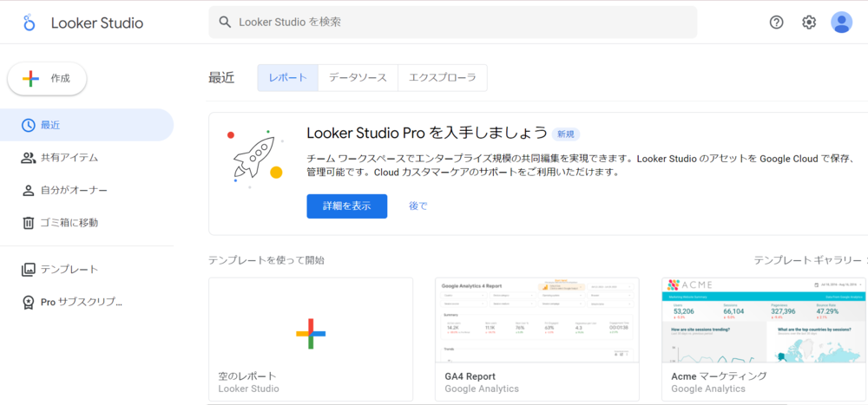The height and width of the screenshot is (405, 868).
Task: Click the search magnifier icon
Action: point(224,23)
